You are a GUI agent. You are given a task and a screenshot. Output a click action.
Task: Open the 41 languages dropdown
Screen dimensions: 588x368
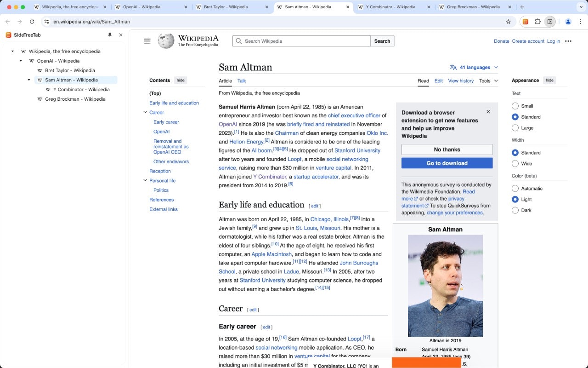(474, 67)
